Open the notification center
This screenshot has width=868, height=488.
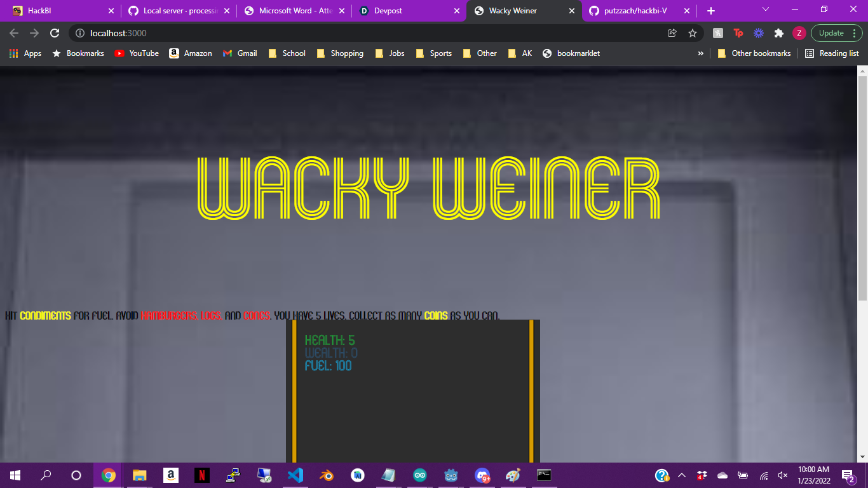(848, 475)
